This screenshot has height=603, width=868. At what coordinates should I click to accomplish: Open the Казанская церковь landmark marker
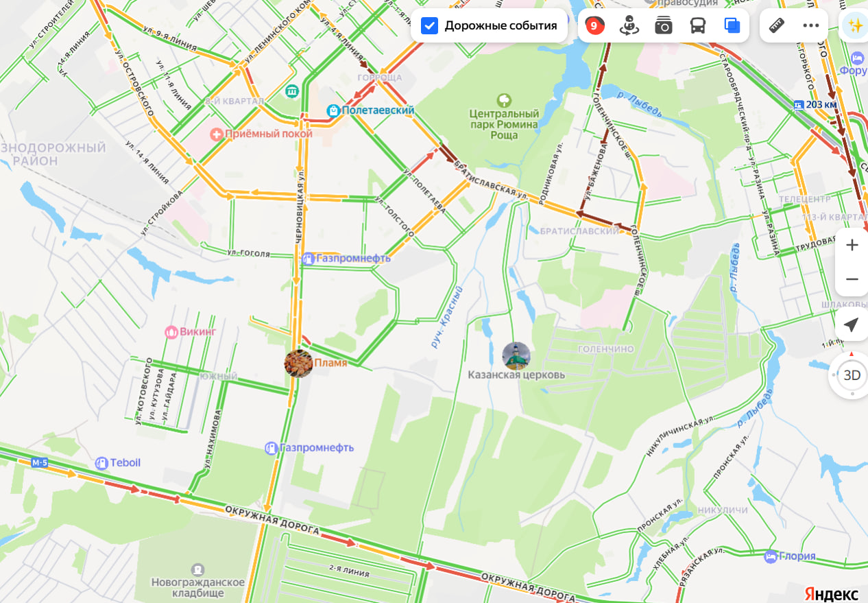click(516, 356)
